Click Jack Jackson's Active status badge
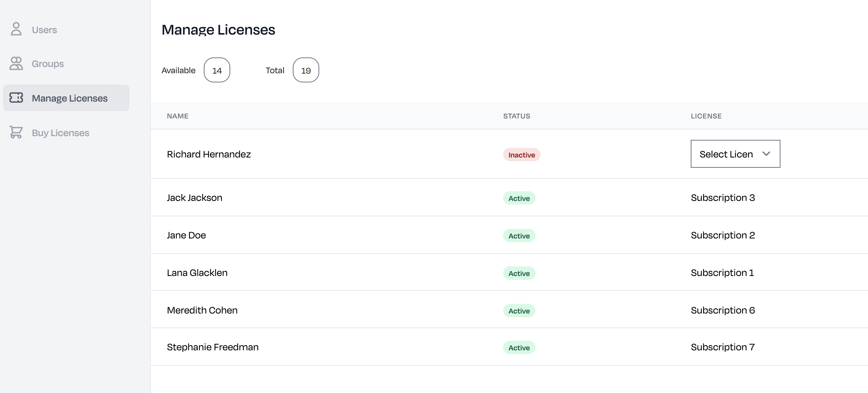 coord(519,198)
